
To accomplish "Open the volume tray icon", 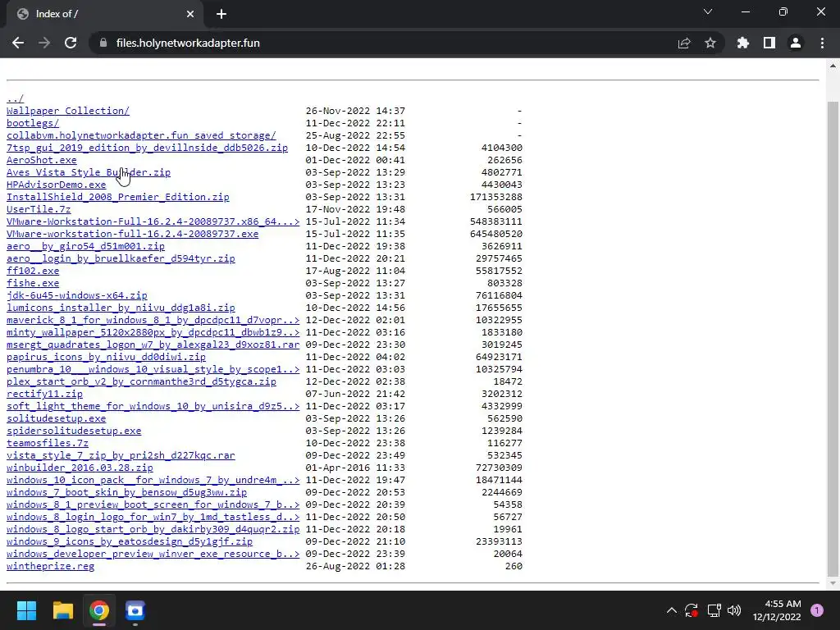I will pyautogui.click(x=734, y=610).
